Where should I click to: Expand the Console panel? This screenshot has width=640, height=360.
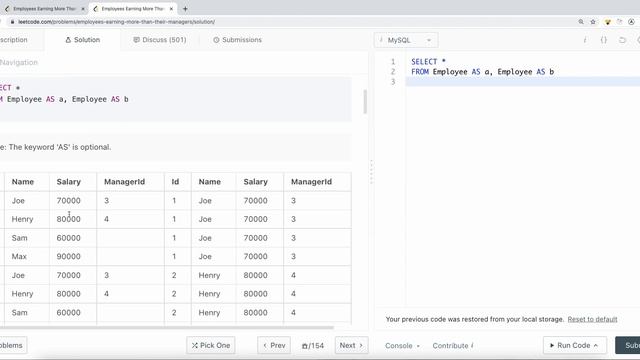[402, 345]
